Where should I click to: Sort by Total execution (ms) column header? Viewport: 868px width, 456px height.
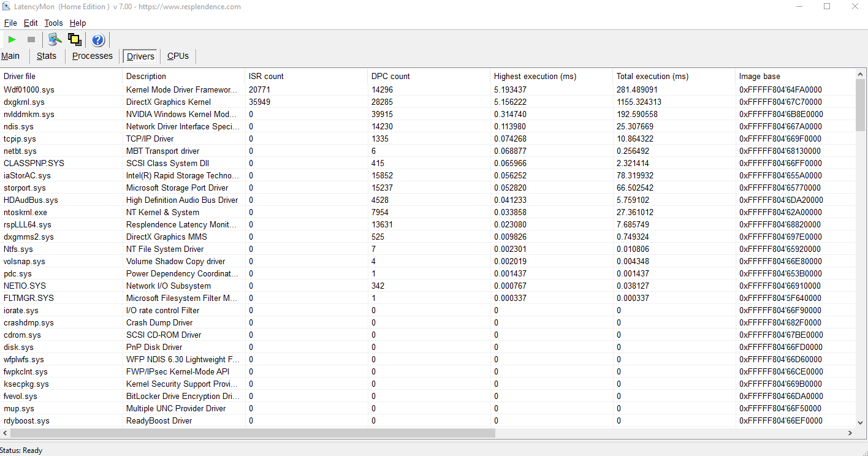coord(674,76)
